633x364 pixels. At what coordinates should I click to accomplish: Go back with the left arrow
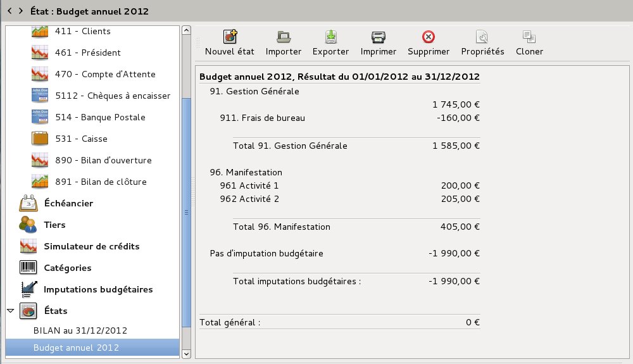9,11
